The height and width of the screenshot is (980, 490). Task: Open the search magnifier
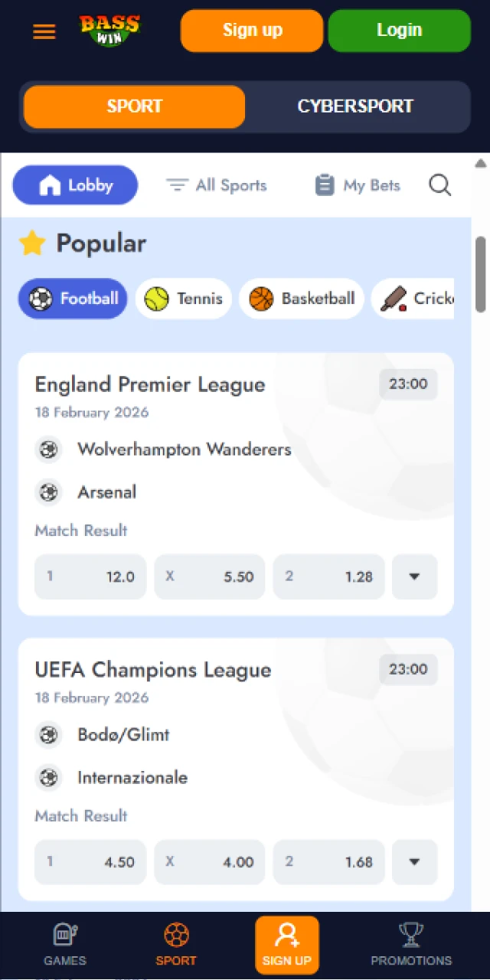[x=439, y=185]
